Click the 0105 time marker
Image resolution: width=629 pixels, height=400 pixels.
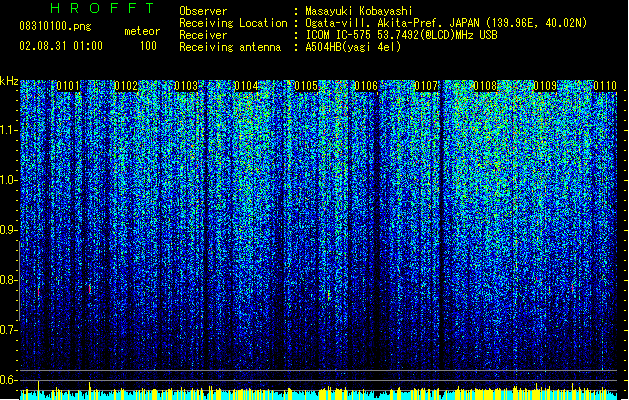pyautogui.click(x=306, y=86)
